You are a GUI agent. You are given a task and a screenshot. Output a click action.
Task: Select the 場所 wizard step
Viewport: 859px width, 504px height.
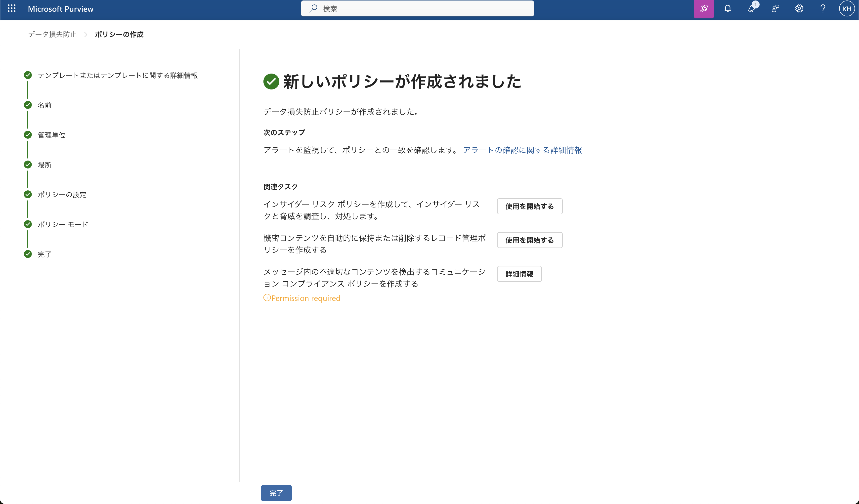[44, 165]
